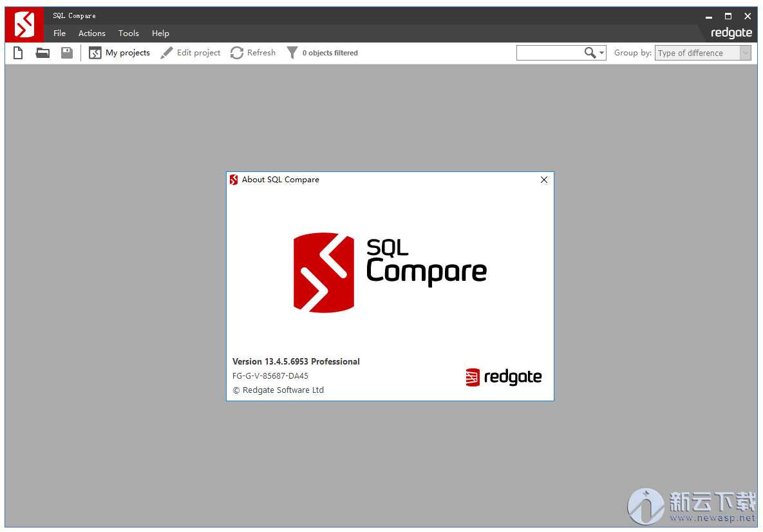This screenshot has height=532, width=763.
Task: Open a project using the folder icon
Action: tap(42, 53)
